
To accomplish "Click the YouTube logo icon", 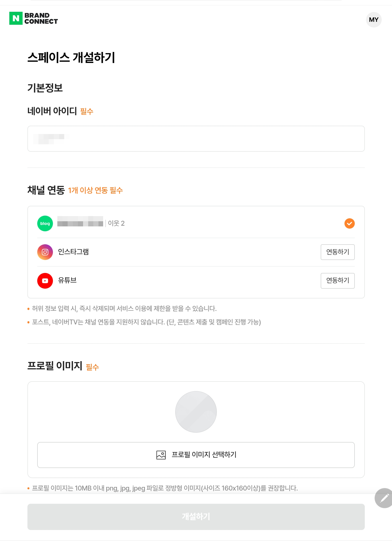I will tap(45, 281).
